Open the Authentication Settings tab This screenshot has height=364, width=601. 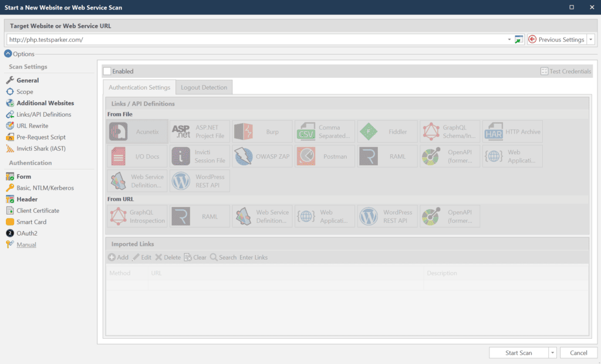[139, 87]
